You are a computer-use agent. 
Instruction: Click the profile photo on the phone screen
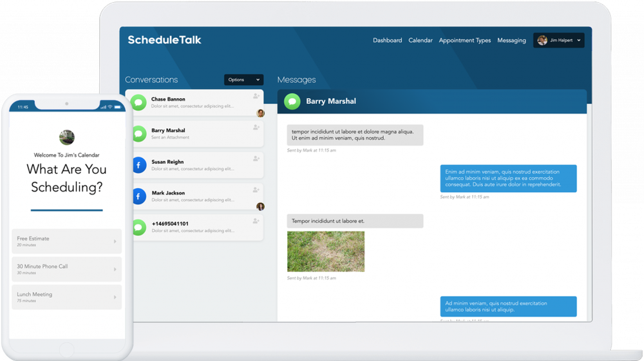tap(66, 137)
